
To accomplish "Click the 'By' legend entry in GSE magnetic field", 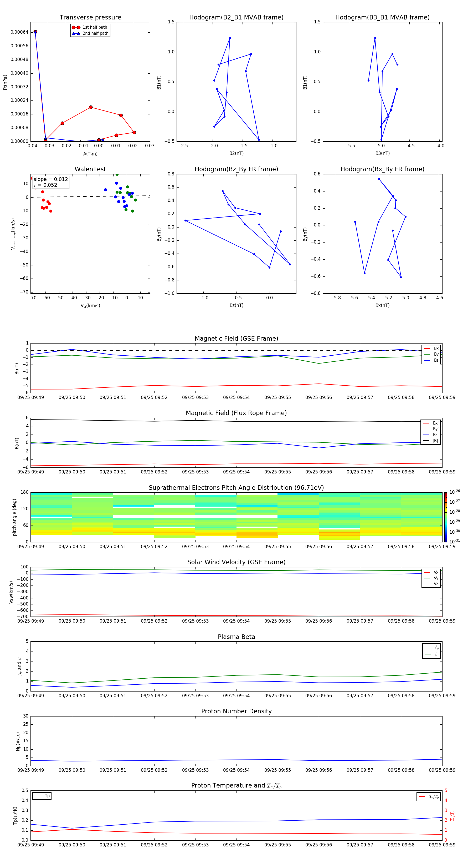I will tap(431, 355).
